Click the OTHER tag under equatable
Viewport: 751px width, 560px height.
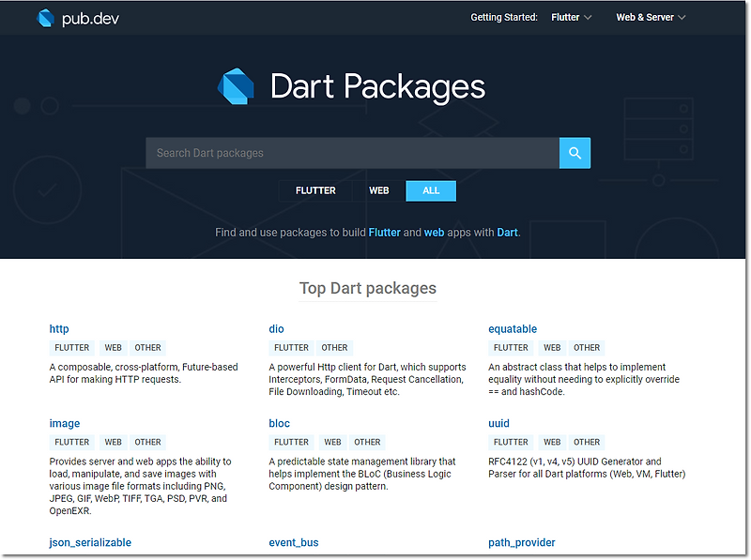coord(587,347)
